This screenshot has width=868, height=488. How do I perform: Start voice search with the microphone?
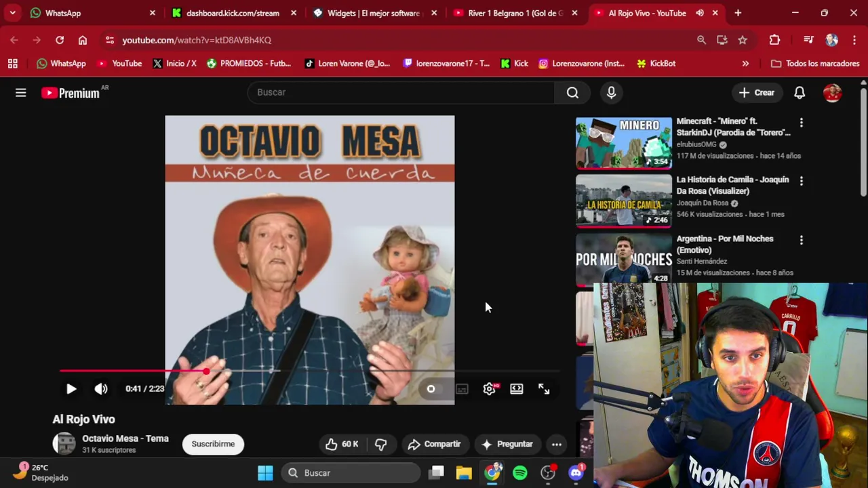pyautogui.click(x=611, y=93)
